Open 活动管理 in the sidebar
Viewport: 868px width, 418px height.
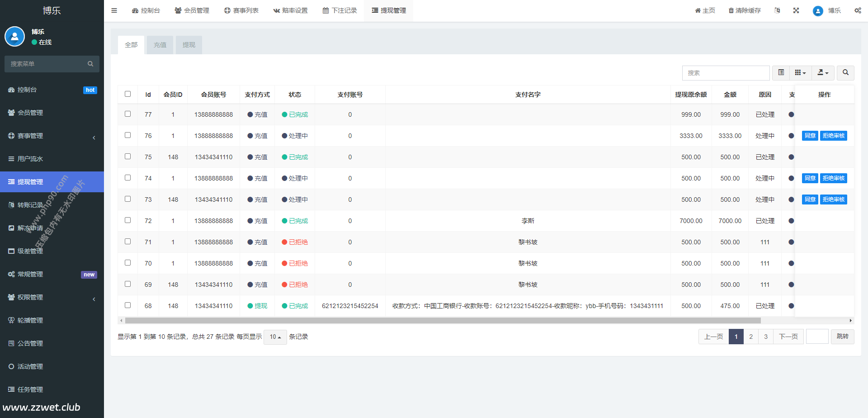(x=52, y=366)
